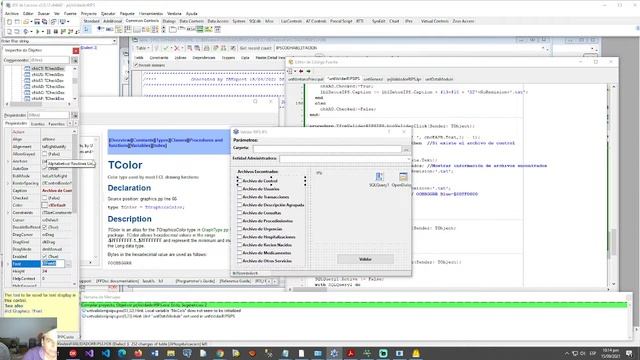Expand the Constraints property

[x=8, y=213]
